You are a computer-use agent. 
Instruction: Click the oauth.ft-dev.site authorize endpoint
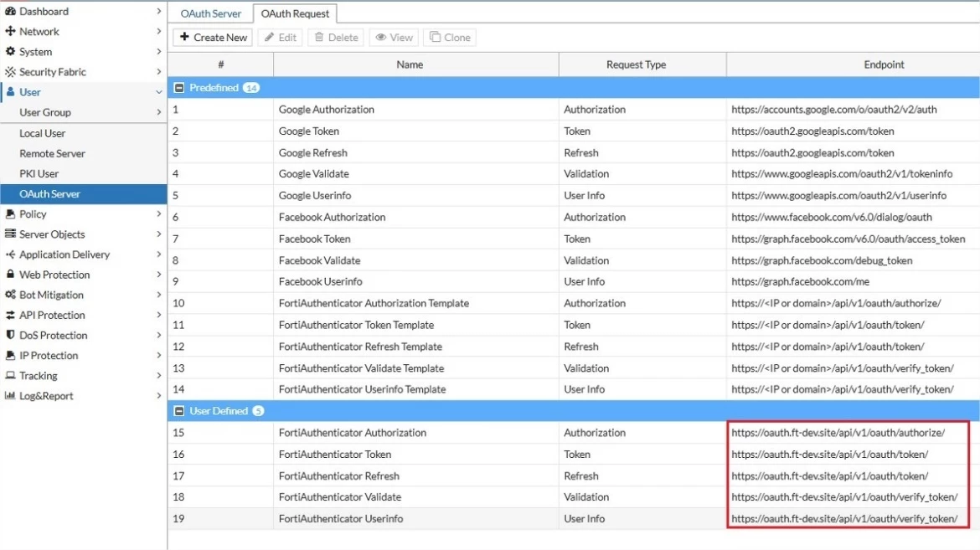(838, 433)
